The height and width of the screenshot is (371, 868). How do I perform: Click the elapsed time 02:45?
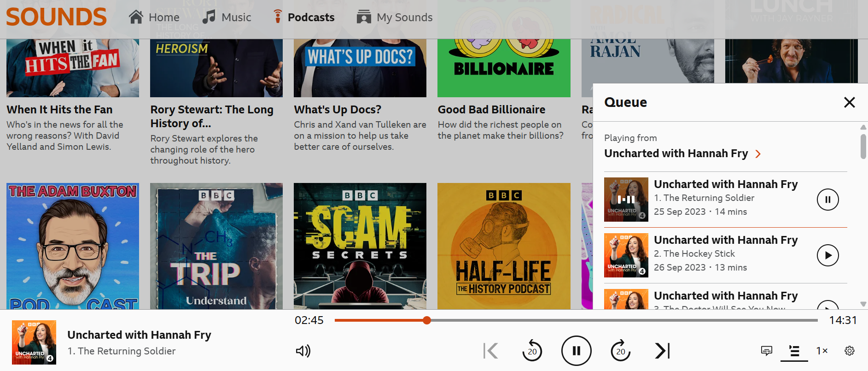pos(309,320)
